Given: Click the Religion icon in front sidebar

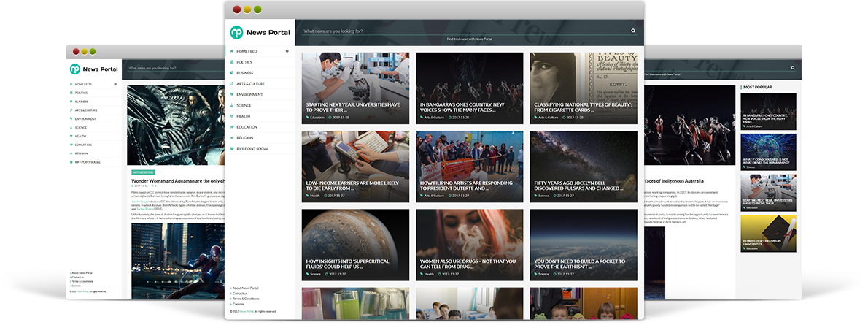Looking at the screenshot, I should pos(231,137).
